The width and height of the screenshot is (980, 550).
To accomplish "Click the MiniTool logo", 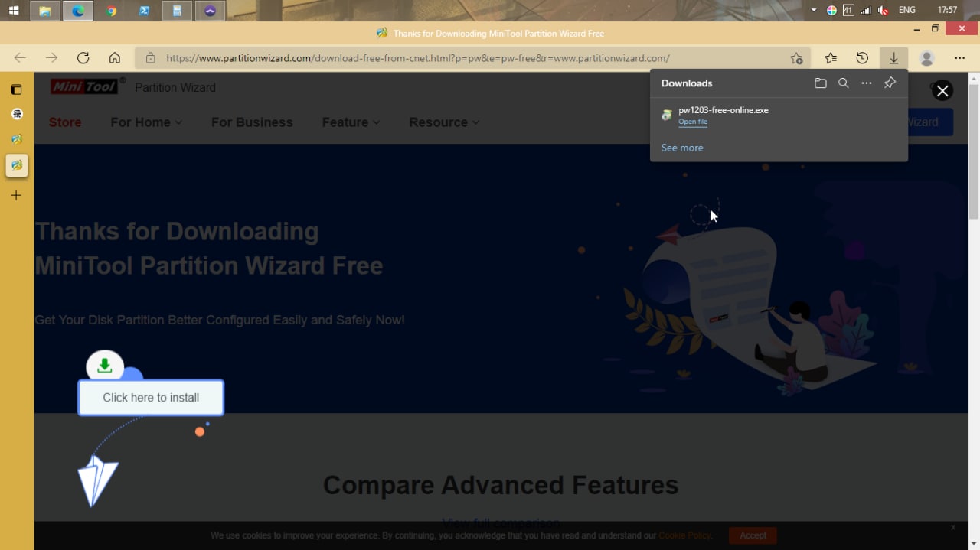I will coord(84,86).
